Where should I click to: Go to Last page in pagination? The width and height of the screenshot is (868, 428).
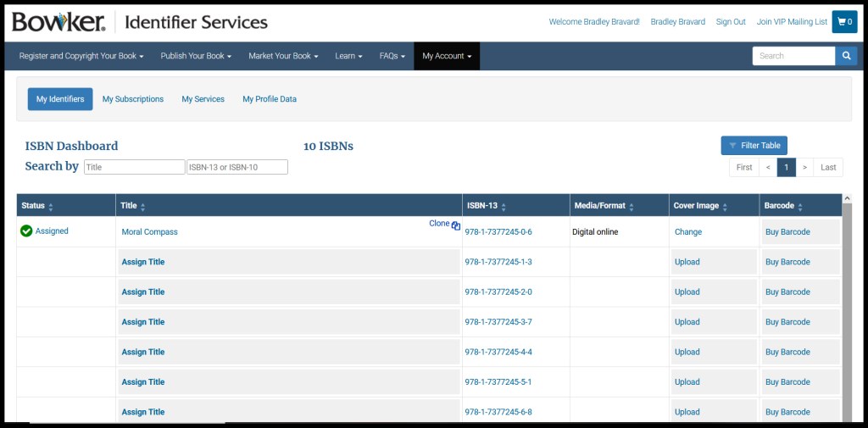[828, 167]
